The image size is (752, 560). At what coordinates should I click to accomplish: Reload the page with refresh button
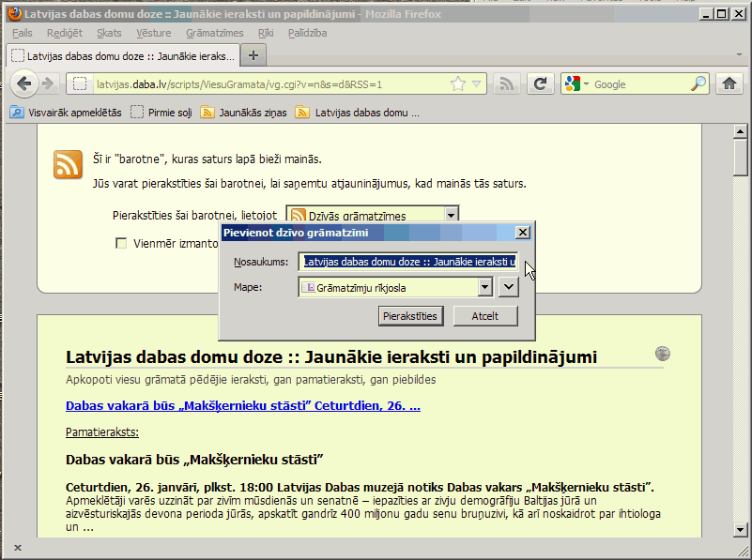[x=541, y=84]
